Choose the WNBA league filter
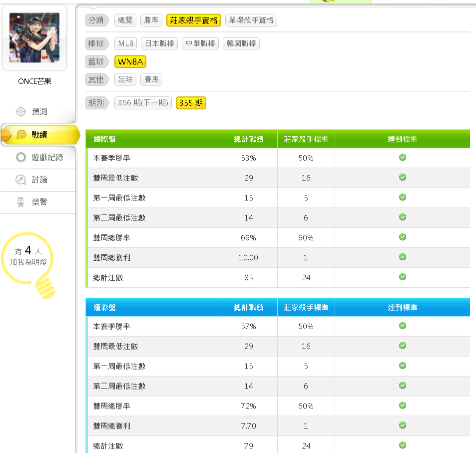This screenshot has width=476, height=453. click(130, 61)
